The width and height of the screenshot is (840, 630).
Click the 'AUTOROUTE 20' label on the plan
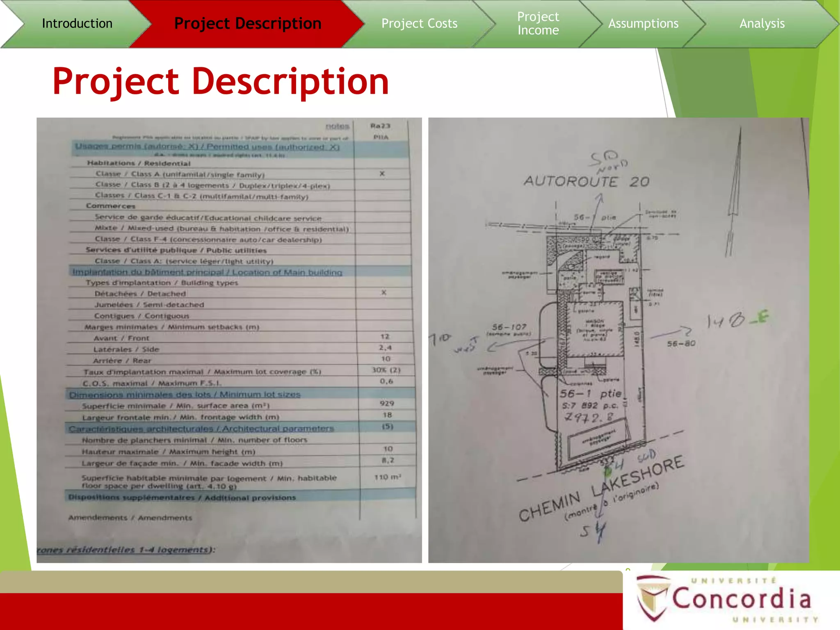(587, 181)
